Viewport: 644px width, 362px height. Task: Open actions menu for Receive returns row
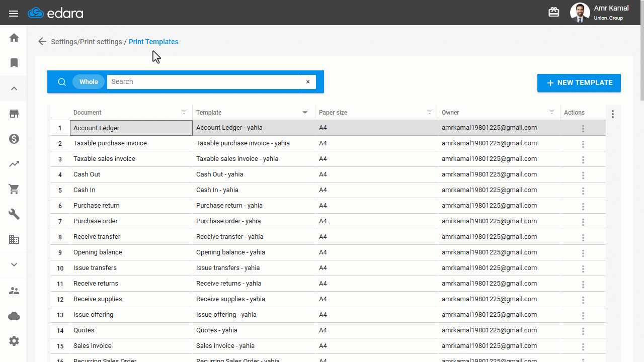[x=583, y=285]
